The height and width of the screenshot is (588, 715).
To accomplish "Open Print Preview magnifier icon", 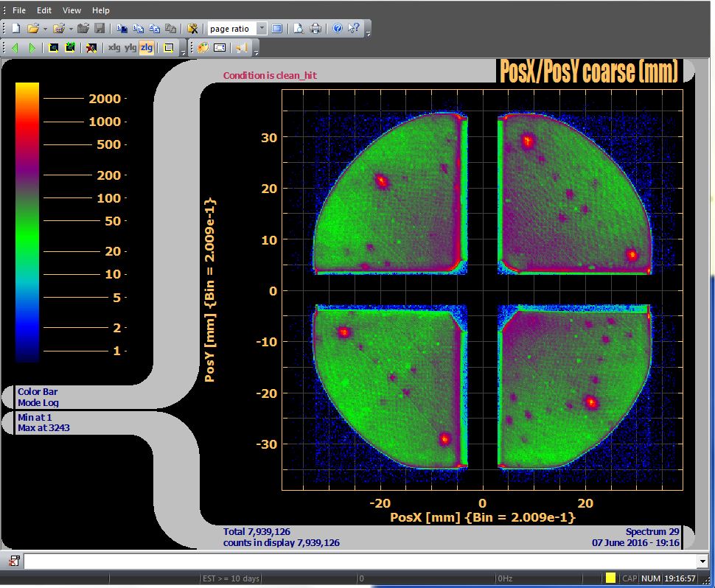I will point(299,29).
